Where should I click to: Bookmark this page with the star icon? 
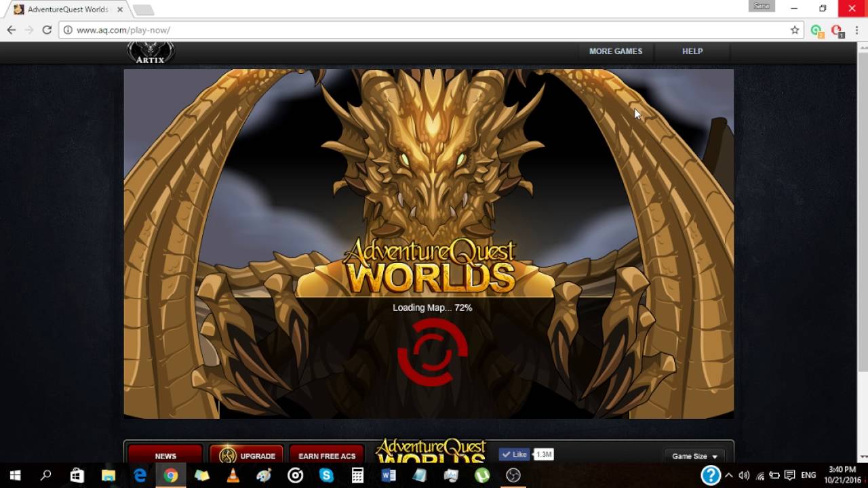tap(795, 30)
